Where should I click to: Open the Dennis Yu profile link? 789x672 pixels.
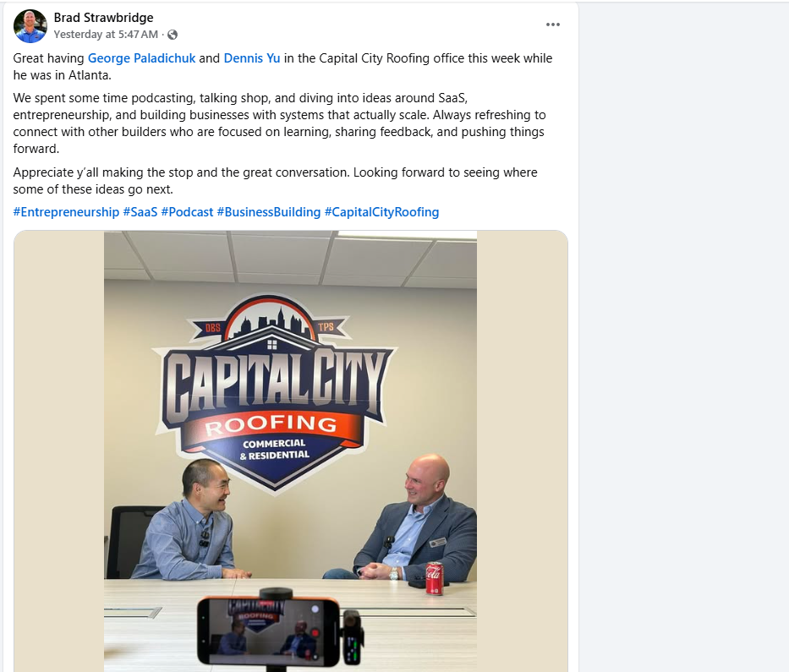click(252, 58)
